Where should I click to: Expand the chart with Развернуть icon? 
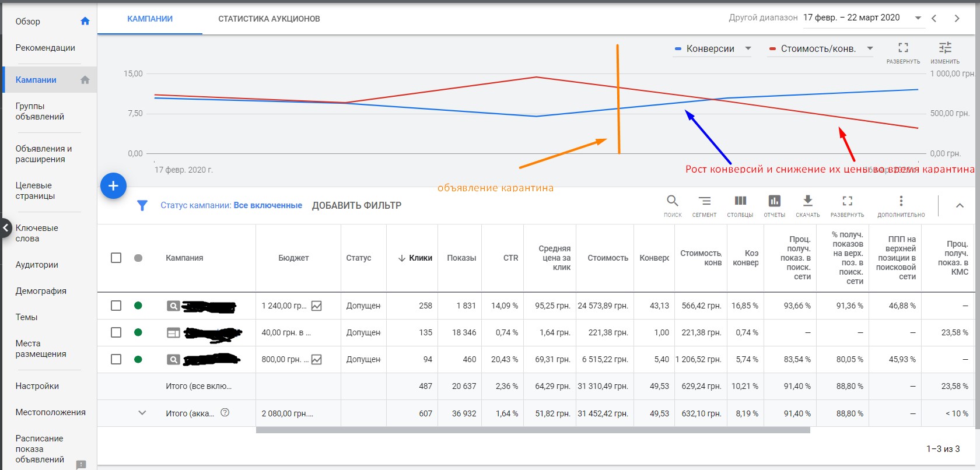pos(903,47)
